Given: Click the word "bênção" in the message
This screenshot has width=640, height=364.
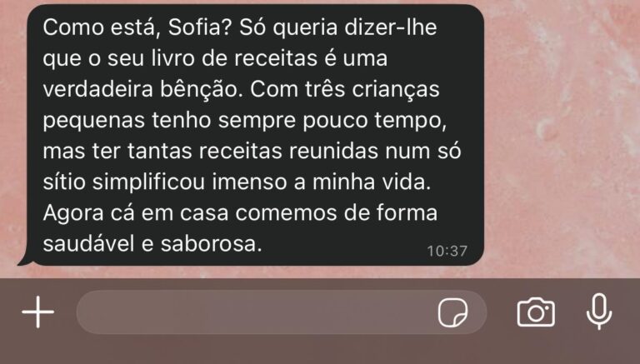Looking at the screenshot, I should [201, 89].
